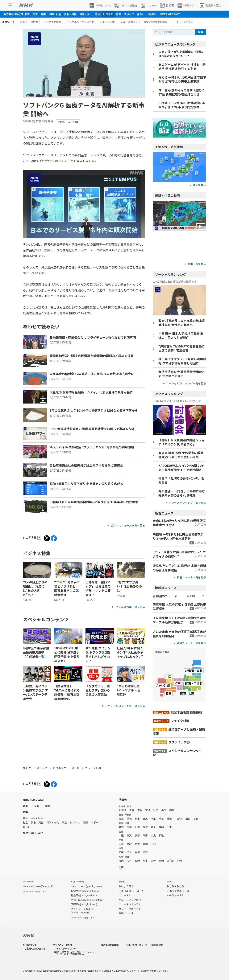Open the hamburger menu beside the NHK logo

click(x=10, y=5)
